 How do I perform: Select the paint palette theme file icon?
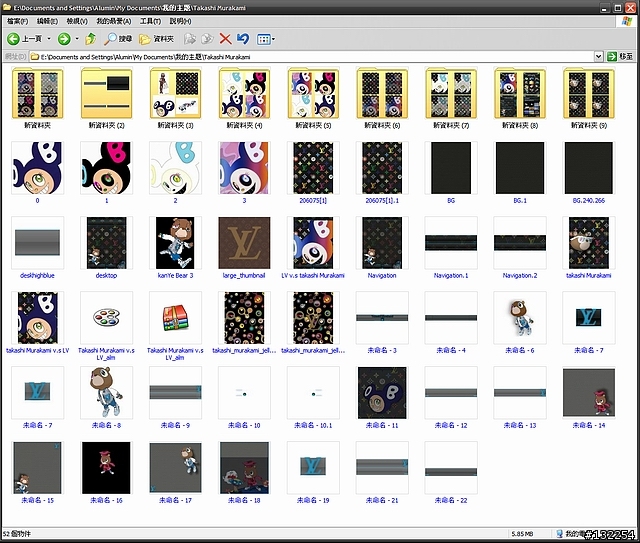tap(107, 318)
